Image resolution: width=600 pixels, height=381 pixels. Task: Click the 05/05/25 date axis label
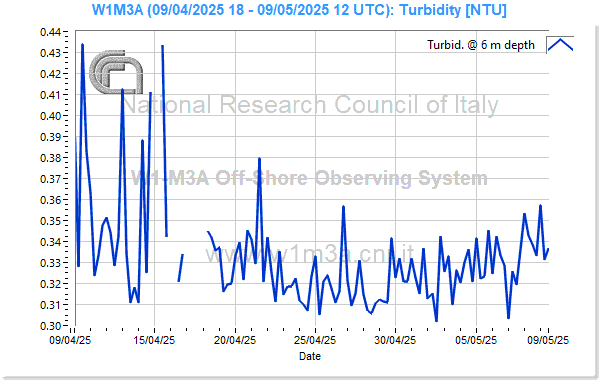pyautogui.click(x=476, y=340)
